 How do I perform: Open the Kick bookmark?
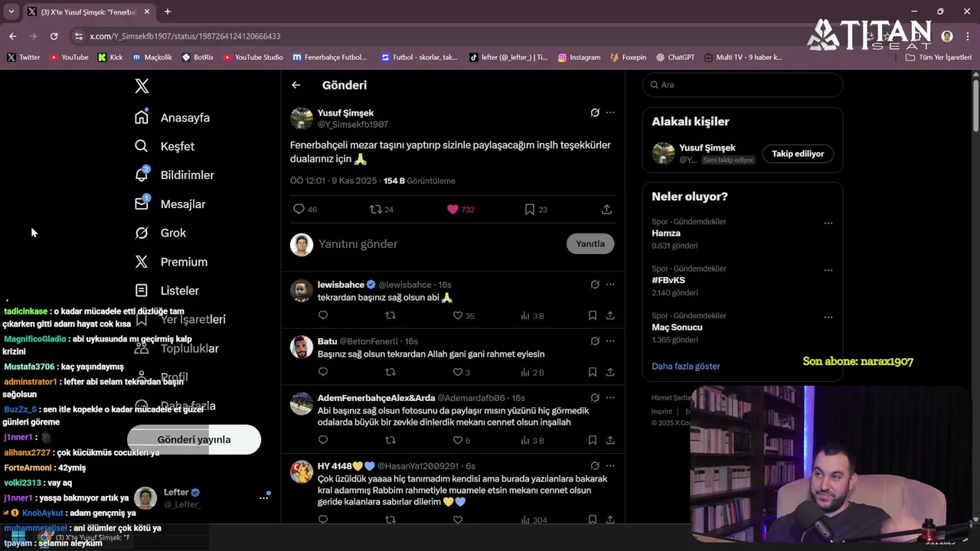(110, 57)
